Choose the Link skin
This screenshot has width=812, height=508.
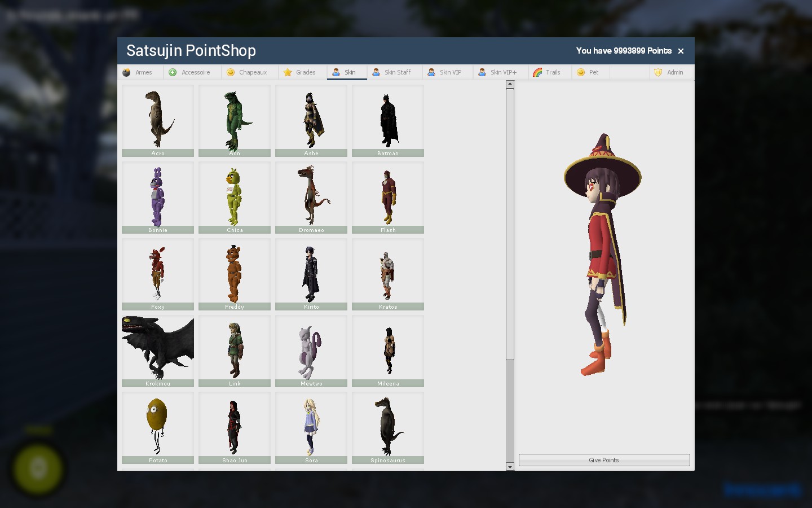[x=235, y=351]
